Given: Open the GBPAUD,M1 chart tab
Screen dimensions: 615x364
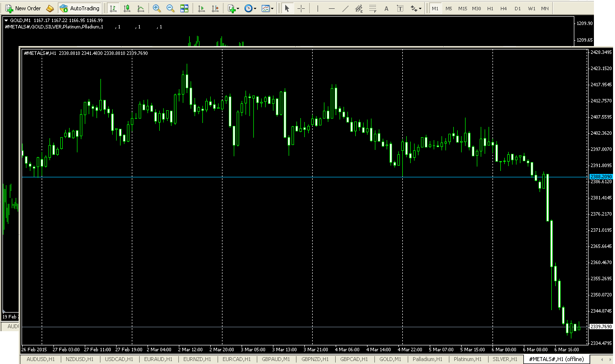Looking at the screenshot, I should pyautogui.click(x=276, y=359).
